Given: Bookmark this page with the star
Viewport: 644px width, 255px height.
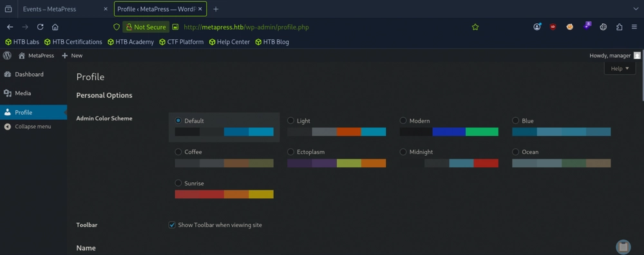Looking at the screenshot, I should coord(475,27).
